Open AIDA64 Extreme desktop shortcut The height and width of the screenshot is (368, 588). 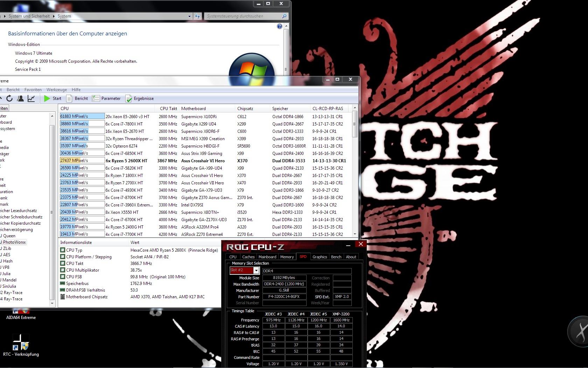(x=21, y=314)
